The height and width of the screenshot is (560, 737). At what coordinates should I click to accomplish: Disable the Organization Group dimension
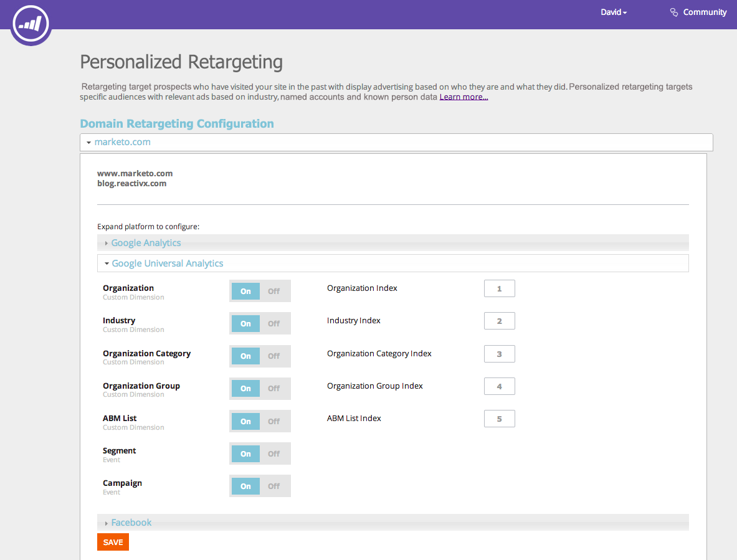pyautogui.click(x=274, y=389)
